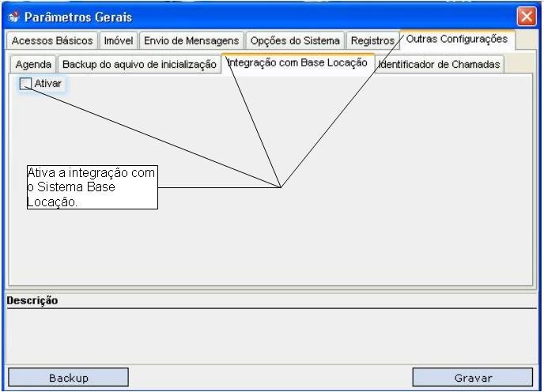Open the Registros tab
Image resolution: width=544 pixels, height=392 pixels.
point(372,40)
